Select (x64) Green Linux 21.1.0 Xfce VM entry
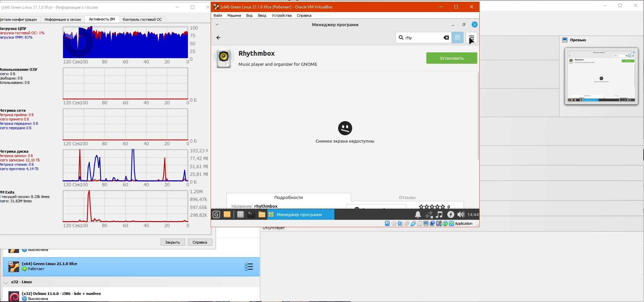 (131, 267)
